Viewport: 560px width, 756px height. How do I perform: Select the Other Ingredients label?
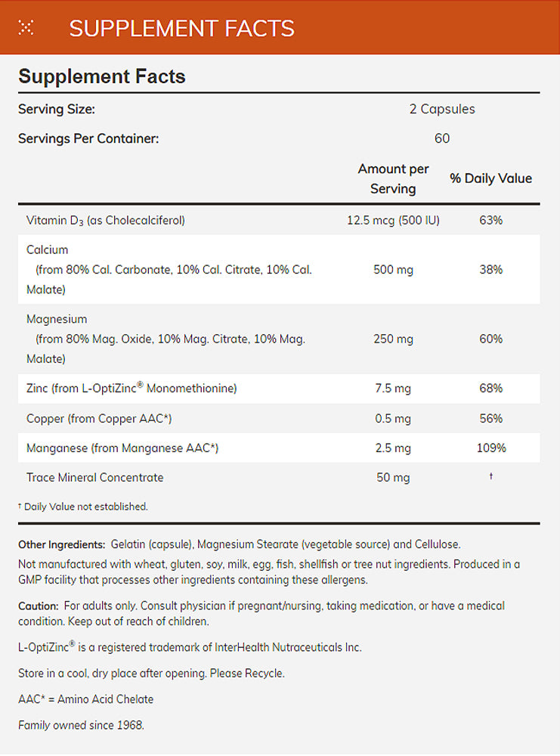61,544
